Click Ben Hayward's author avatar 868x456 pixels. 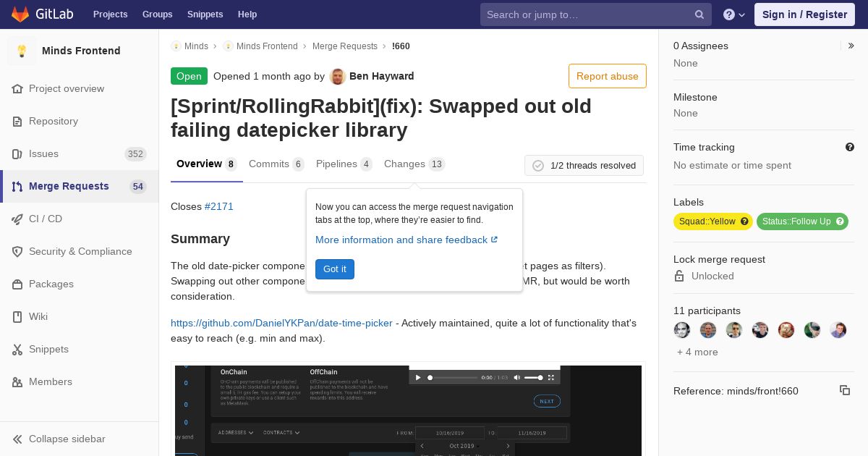[337, 76]
